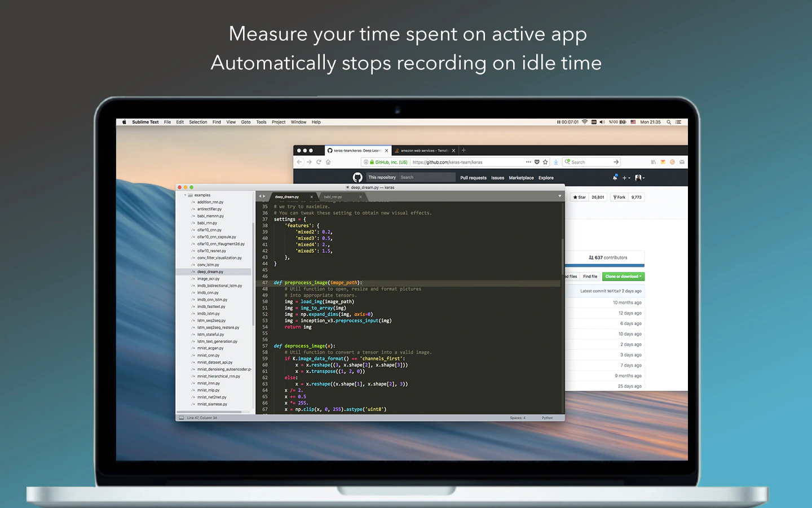Open the Notification Center list icon
This screenshot has height=508, width=812.
(678, 122)
